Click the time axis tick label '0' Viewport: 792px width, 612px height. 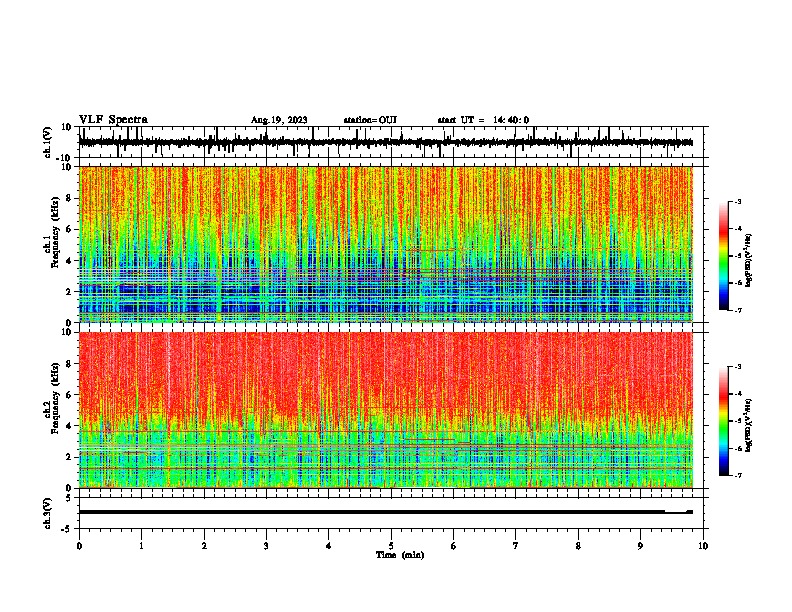coord(79,546)
